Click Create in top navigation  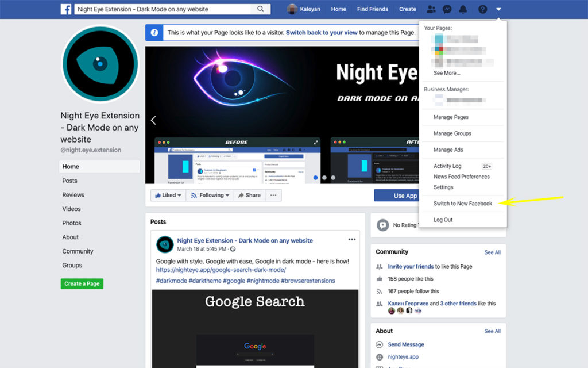(407, 9)
